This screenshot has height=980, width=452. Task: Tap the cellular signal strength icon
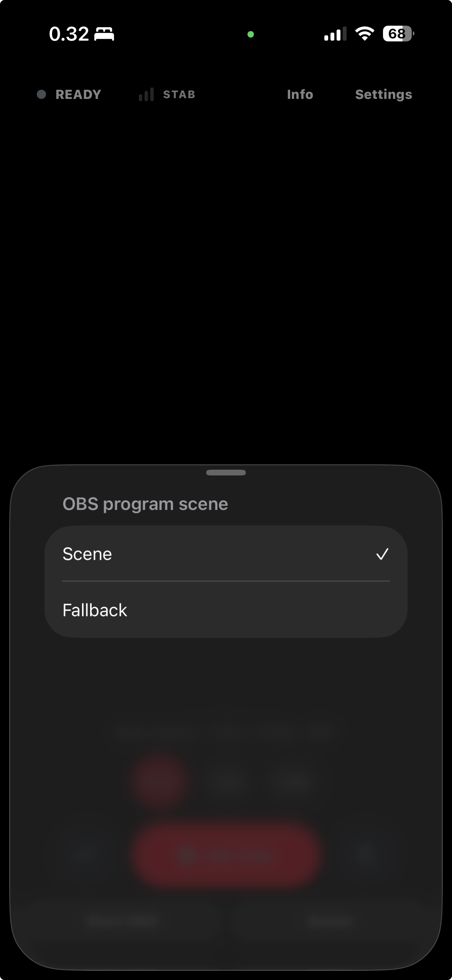(335, 34)
